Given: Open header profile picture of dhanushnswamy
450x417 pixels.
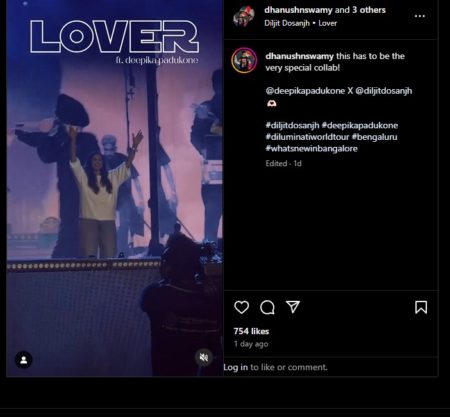Looking at the screenshot, I should pyautogui.click(x=244, y=16).
